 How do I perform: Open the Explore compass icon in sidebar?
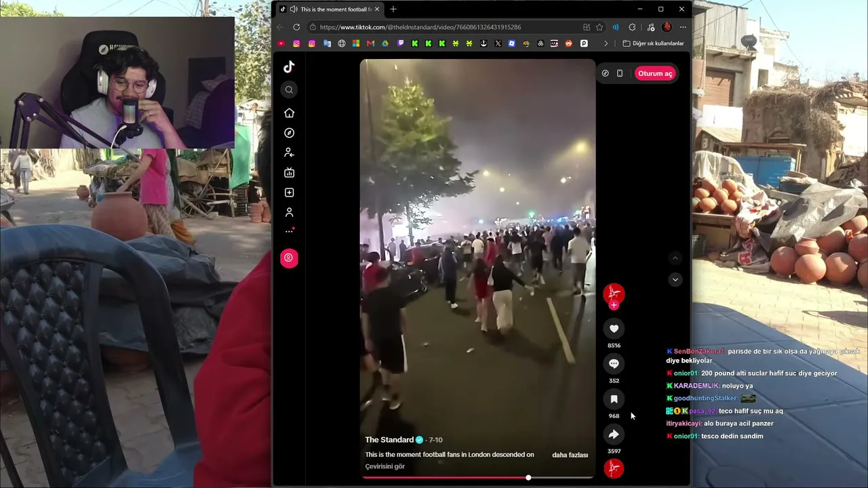tap(289, 133)
